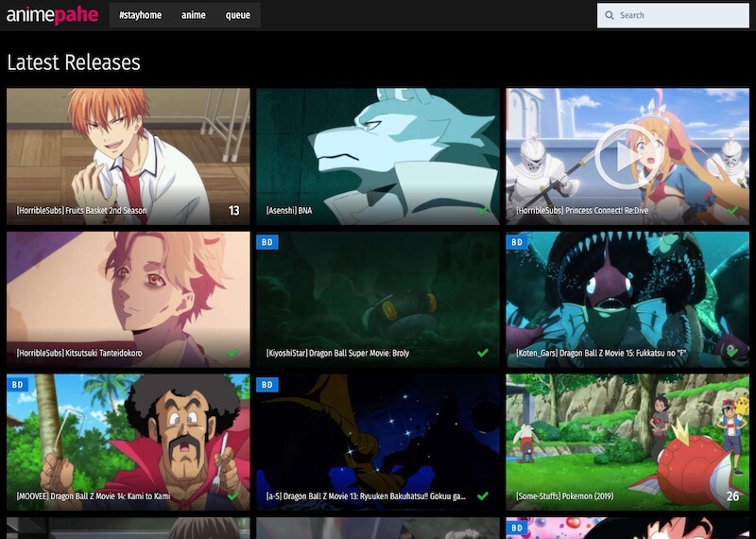Click the checkmark on Broly movie card
756x539 pixels.
pyautogui.click(x=483, y=353)
